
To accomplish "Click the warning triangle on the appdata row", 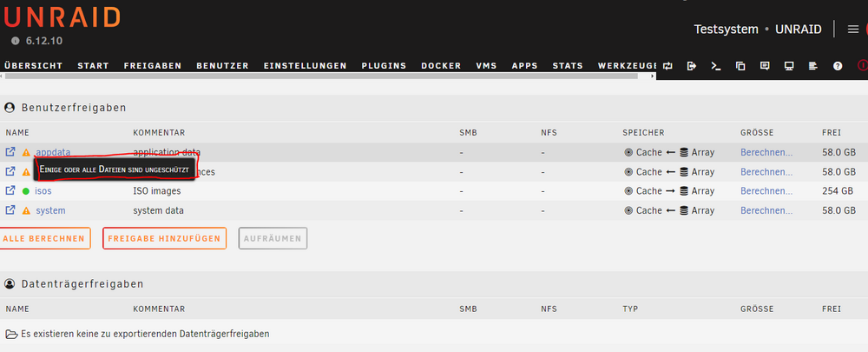I will (x=26, y=152).
